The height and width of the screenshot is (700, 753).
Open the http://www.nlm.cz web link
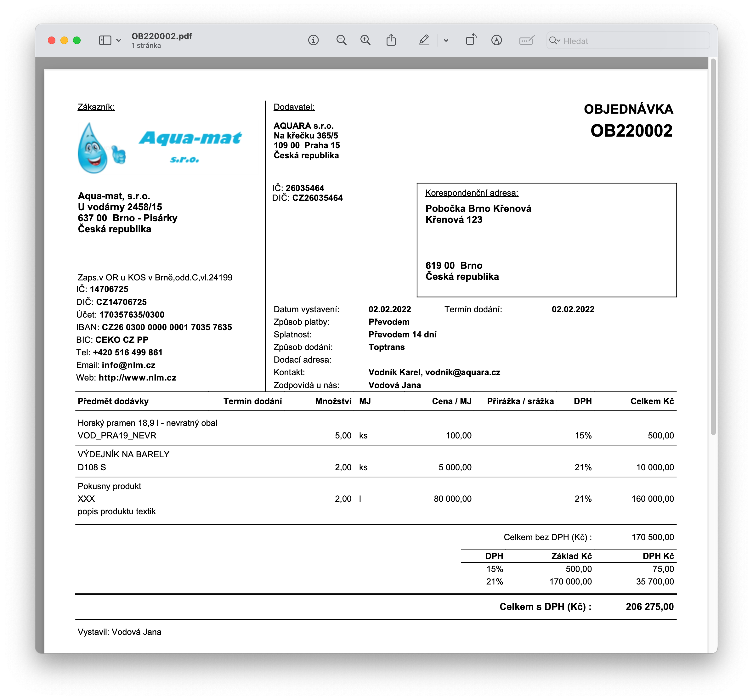point(138,378)
